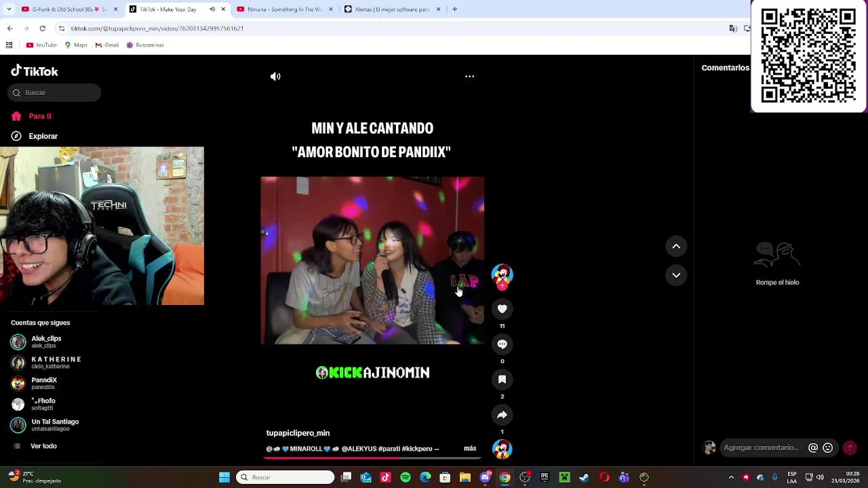Viewport: 868px width, 488px height.
Task: Go back in browser history
Action: coord(9,28)
